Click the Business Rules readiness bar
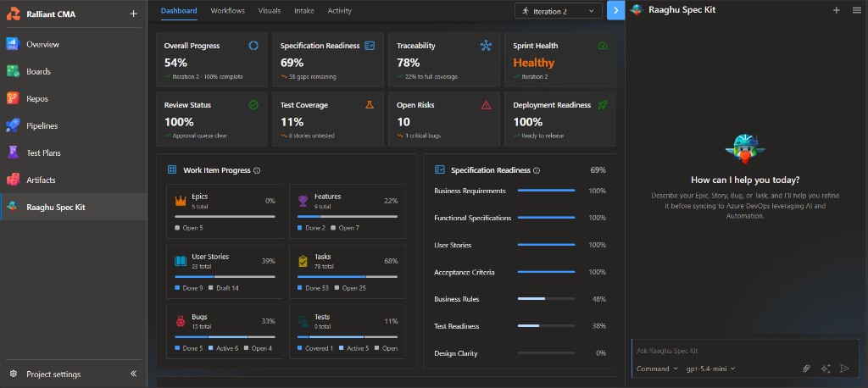This screenshot has height=388, width=868. click(547, 299)
